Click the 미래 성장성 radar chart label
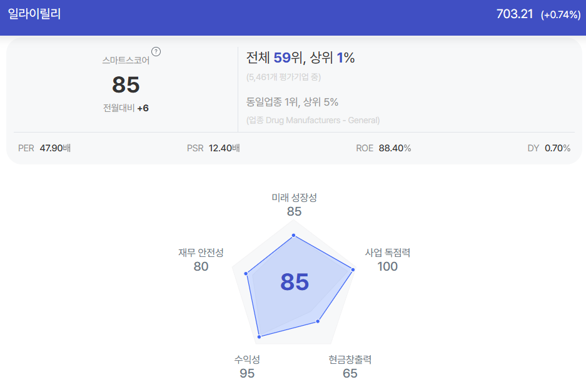The image size is (586, 392). 294,198
